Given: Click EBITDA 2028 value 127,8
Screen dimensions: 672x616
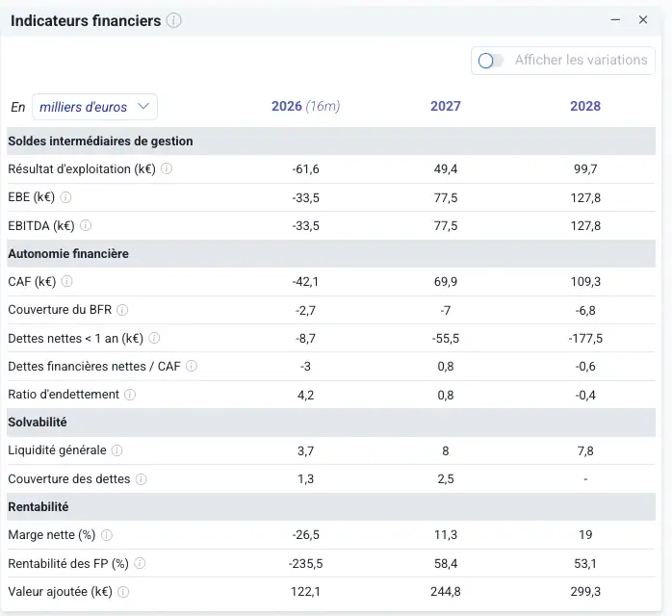Looking at the screenshot, I should (585, 226).
